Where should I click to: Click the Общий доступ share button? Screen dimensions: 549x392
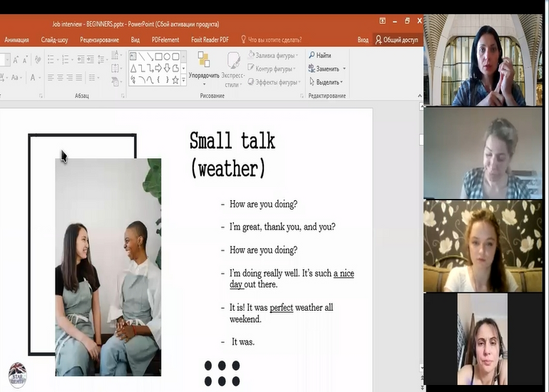396,40
